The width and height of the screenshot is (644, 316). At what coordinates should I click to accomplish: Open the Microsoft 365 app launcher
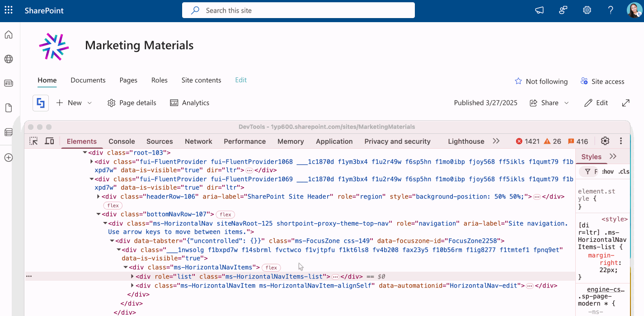(9, 10)
